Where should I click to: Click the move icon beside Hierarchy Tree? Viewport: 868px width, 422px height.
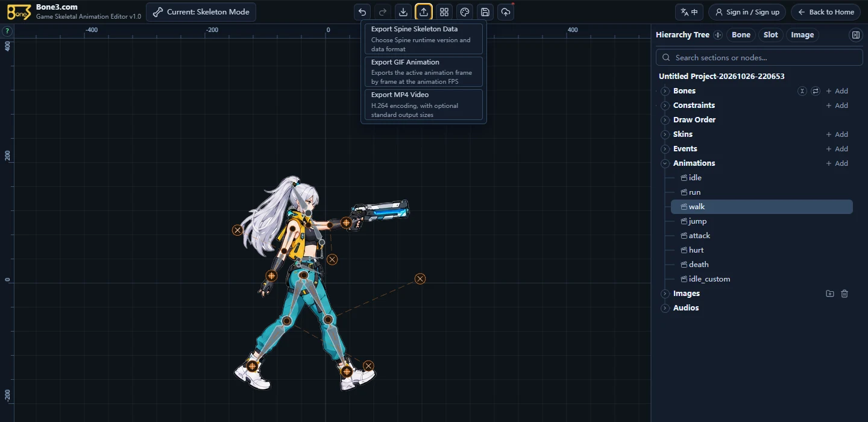717,35
